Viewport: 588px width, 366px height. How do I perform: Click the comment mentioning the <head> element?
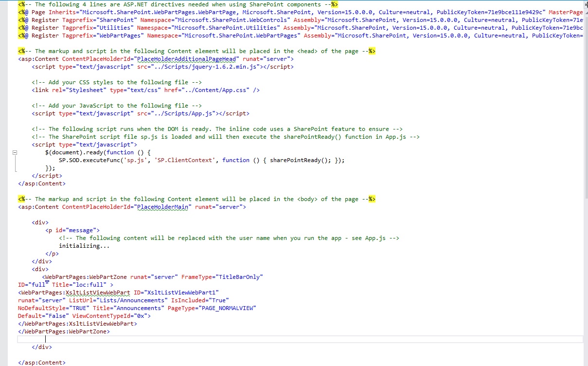click(x=196, y=51)
